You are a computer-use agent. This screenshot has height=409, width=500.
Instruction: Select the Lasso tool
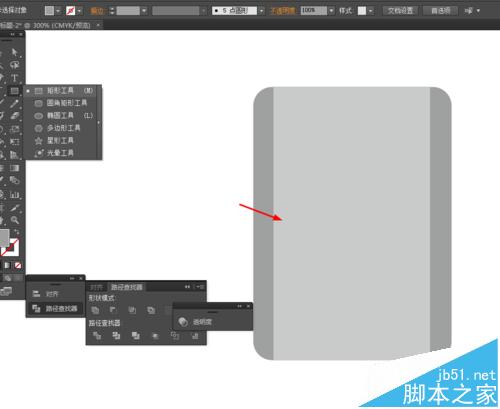tap(15, 65)
